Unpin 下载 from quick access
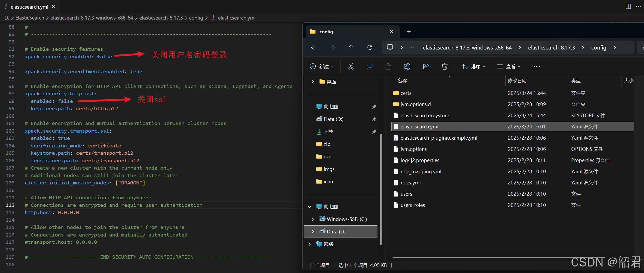 click(x=374, y=132)
